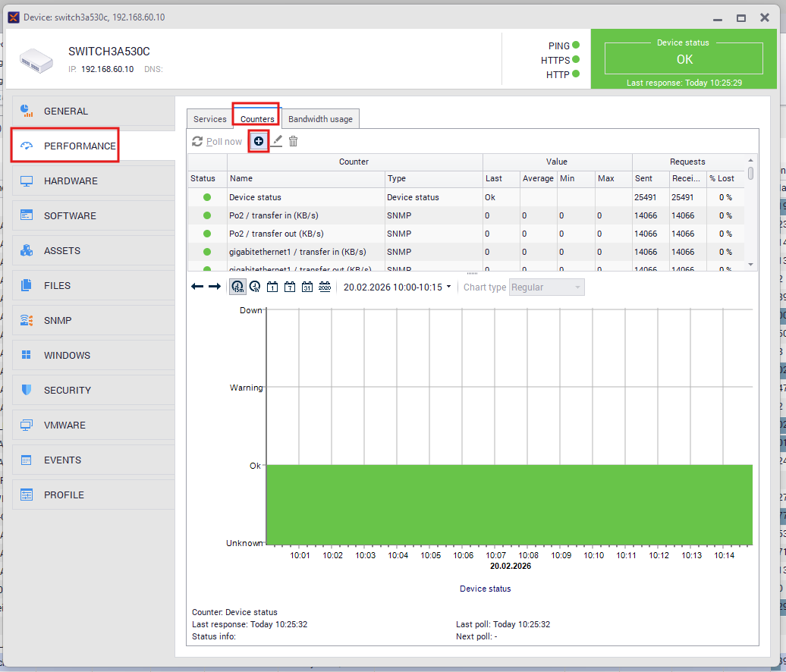Switch to the Bandwidth usage tab
Viewport: 786px width, 672px height.
click(320, 119)
